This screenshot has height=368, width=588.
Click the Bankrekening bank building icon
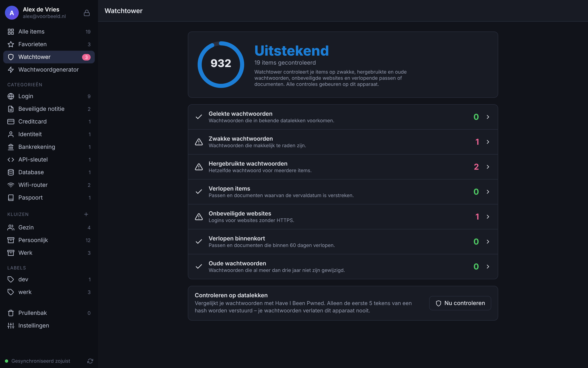pos(11,147)
